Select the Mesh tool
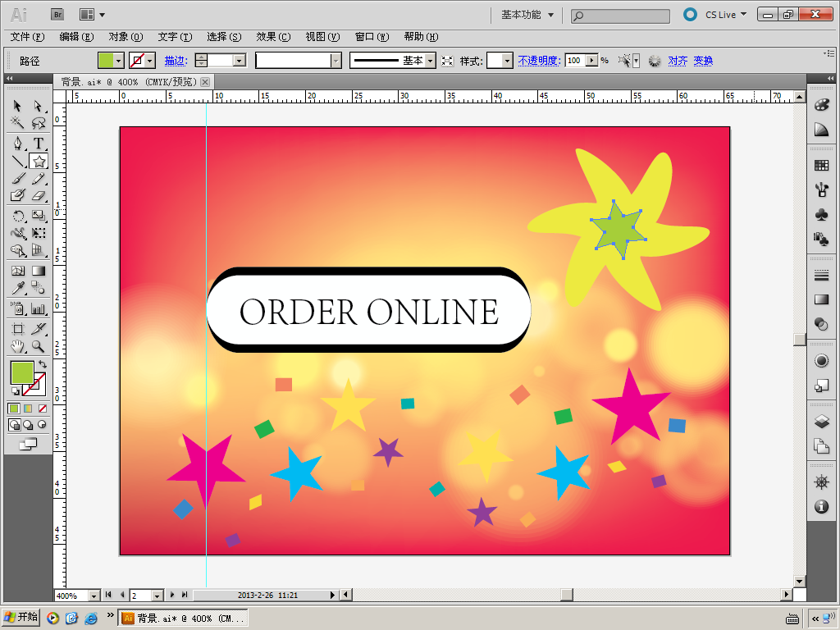The height and width of the screenshot is (630, 840). click(18, 271)
